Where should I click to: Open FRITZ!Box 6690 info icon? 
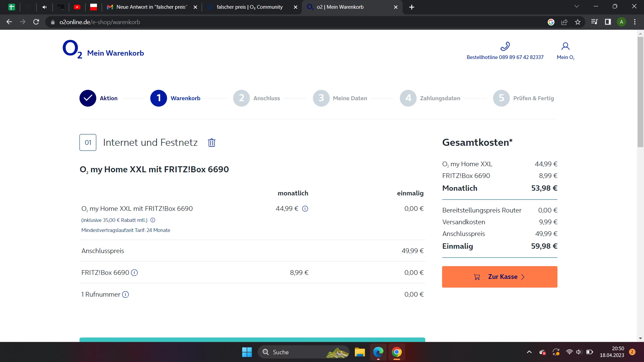134,273
